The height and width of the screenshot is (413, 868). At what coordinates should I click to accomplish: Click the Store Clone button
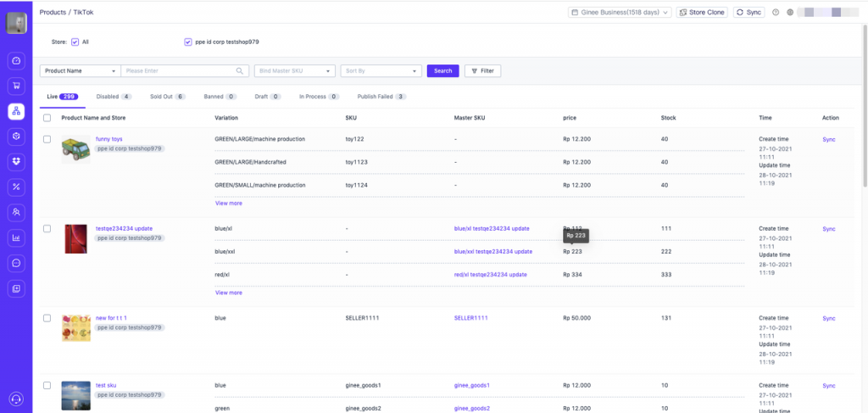click(x=701, y=12)
